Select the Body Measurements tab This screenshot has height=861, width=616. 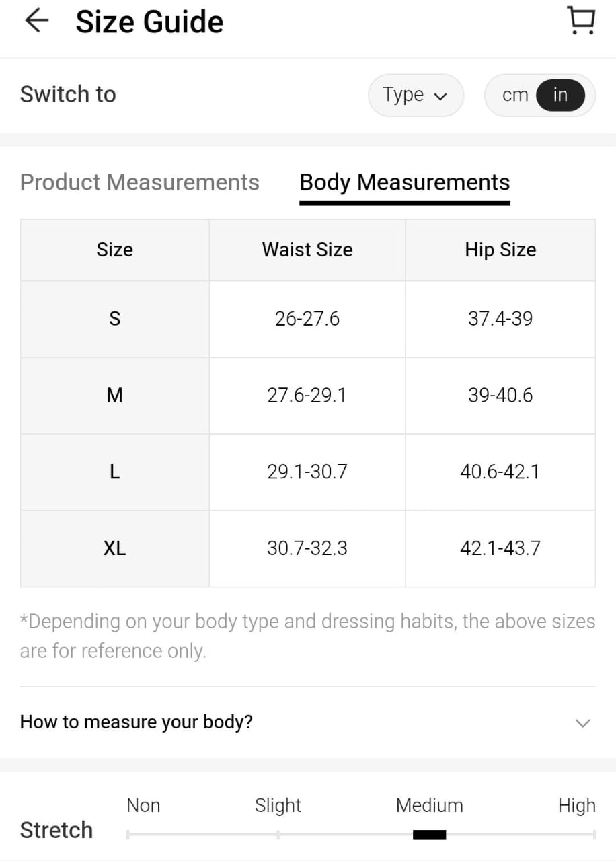tap(404, 182)
